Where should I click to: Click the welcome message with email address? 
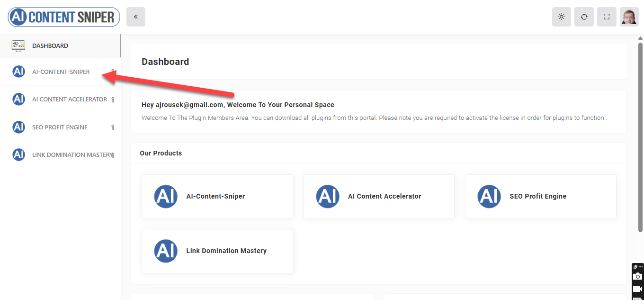click(238, 105)
